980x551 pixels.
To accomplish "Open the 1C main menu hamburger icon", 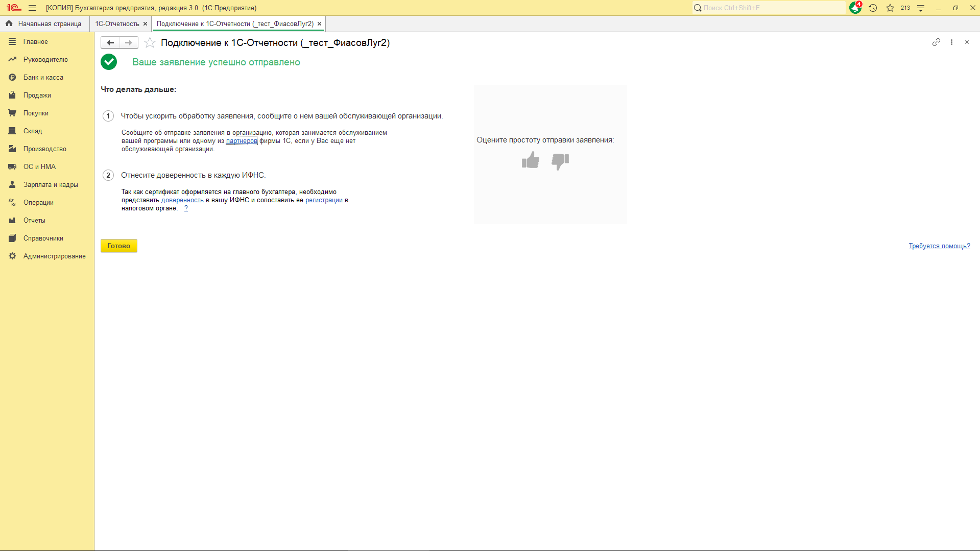I will click(x=32, y=8).
